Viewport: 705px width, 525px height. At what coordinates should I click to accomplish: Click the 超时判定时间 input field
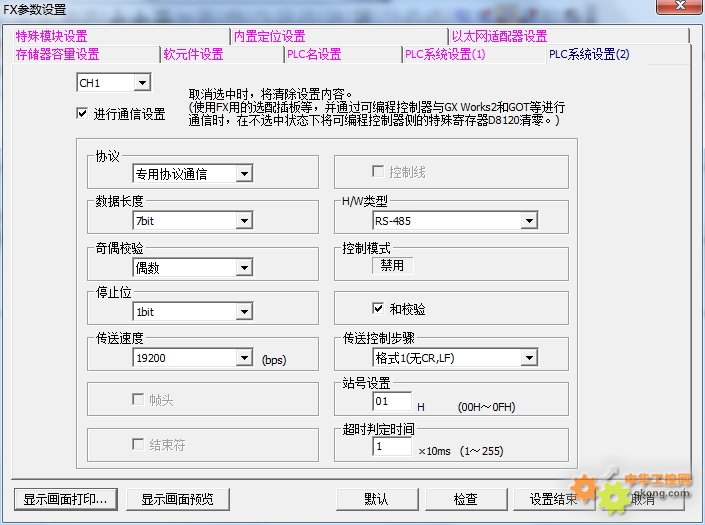tap(392, 446)
